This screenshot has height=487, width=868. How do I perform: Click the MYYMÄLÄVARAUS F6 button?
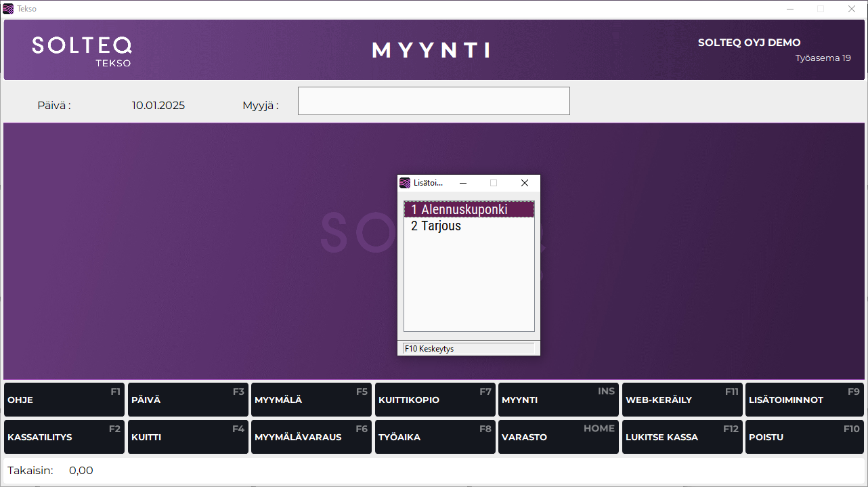tap(311, 437)
